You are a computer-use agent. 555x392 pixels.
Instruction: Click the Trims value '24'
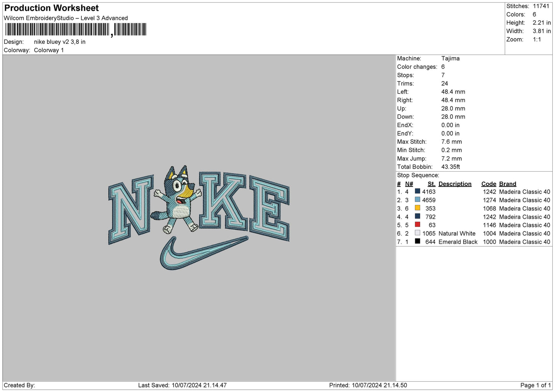pos(444,84)
